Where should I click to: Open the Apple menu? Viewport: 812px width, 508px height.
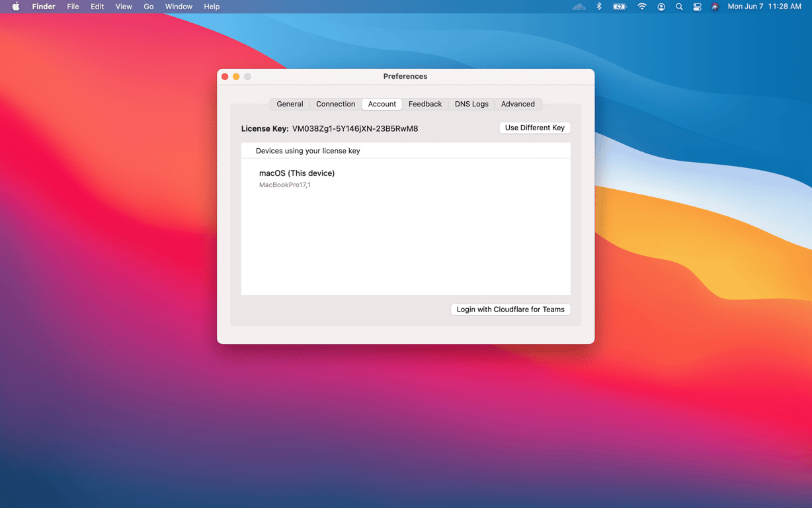[16, 7]
